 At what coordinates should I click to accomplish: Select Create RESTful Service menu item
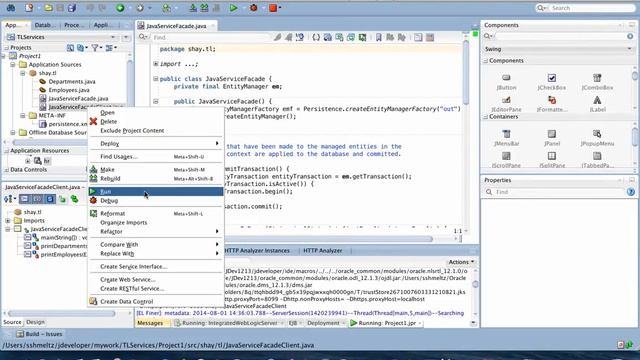[x=156, y=289]
